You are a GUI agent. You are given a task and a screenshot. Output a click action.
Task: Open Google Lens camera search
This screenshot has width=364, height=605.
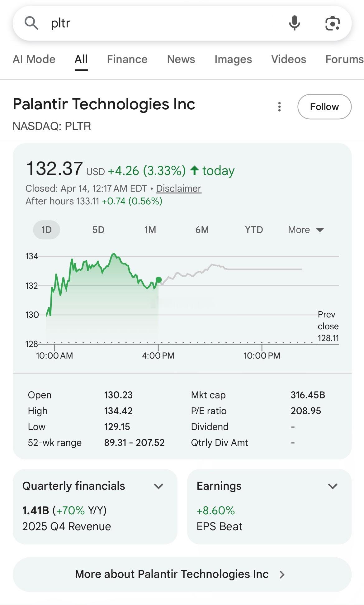[332, 23]
